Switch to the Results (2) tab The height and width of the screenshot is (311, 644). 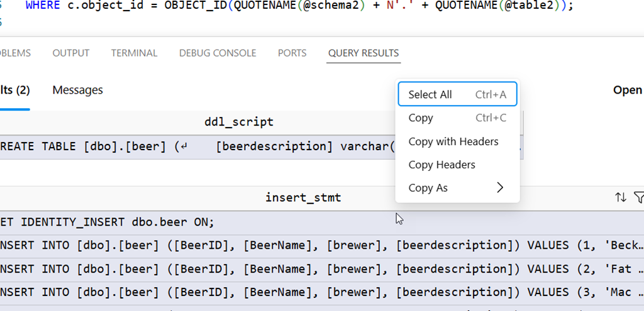(x=15, y=90)
